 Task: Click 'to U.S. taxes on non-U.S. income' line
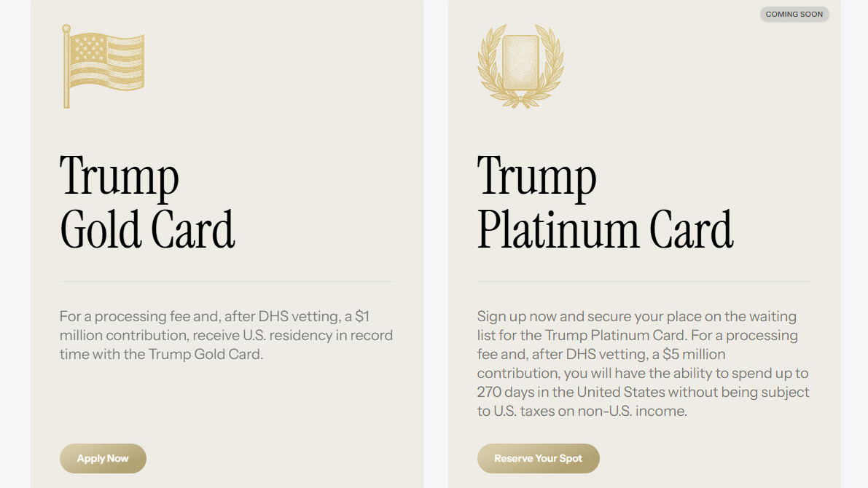click(x=582, y=412)
